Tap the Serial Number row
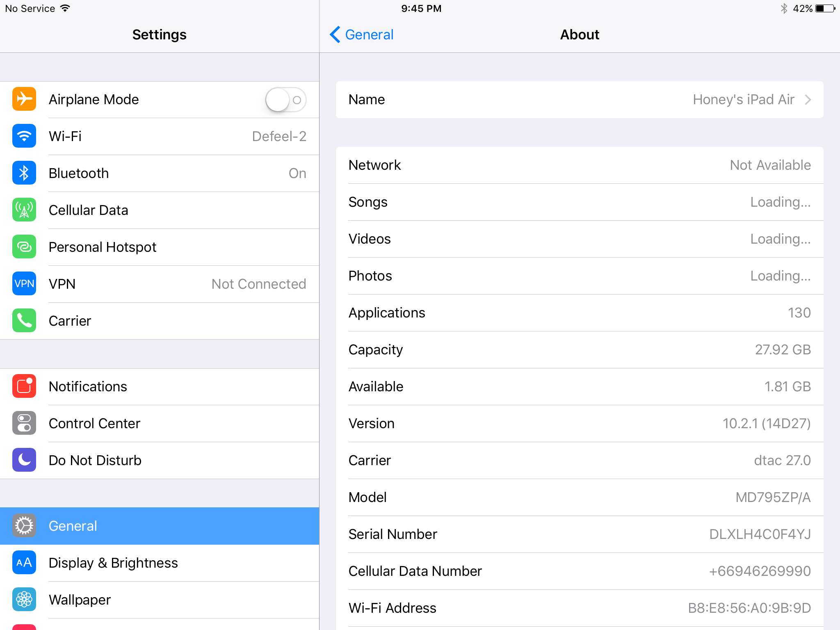The height and width of the screenshot is (630, 840). pyautogui.click(x=579, y=534)
